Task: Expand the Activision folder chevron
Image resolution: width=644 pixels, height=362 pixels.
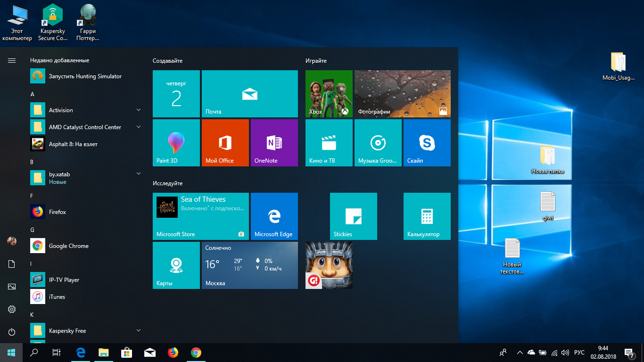Action: click(138, 110)
